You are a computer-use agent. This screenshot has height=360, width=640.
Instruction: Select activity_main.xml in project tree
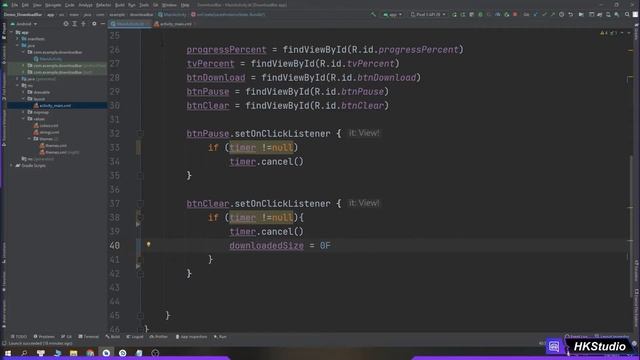pyautogui.click(x=55, y=106)
